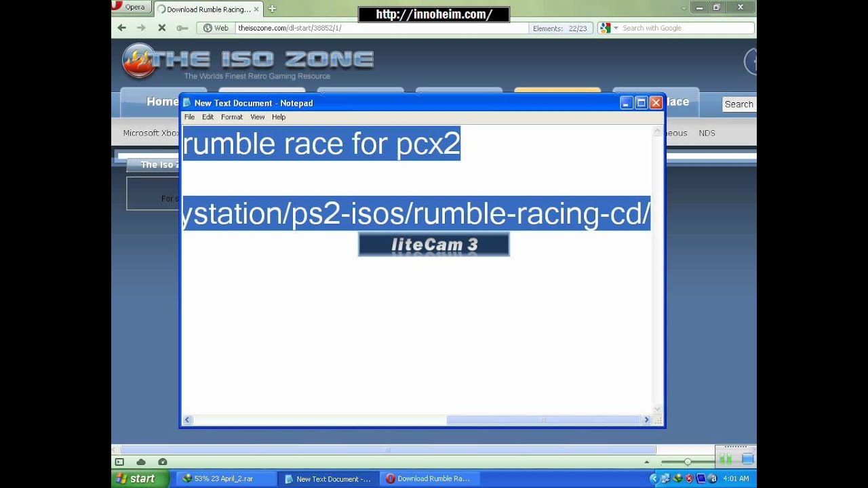This screenshot has height=488, width=868.
Task: Click the Search with Google field
Action: [686, 28]
